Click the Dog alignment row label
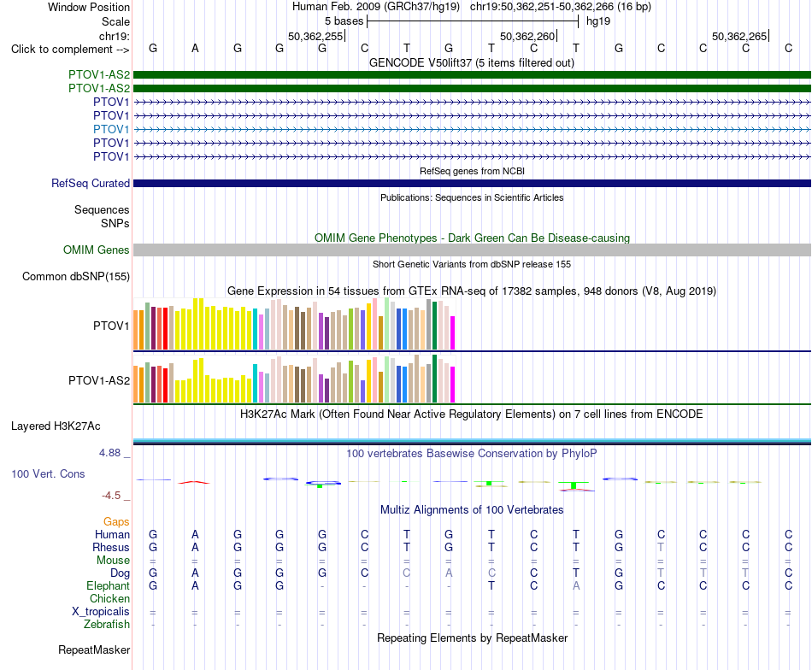The height and width of the screenshot is (670, 812). tap(120, 573)
